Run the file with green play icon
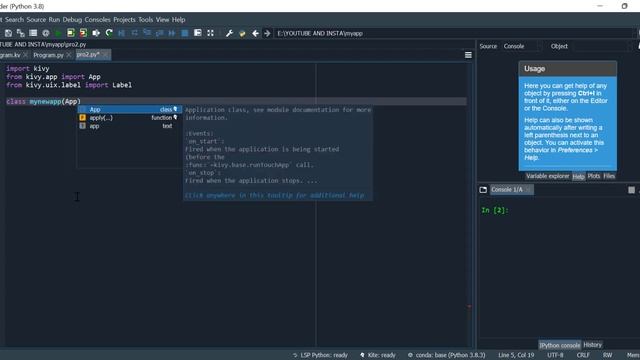This screenshot has width=640, height=360. point(58,33)
